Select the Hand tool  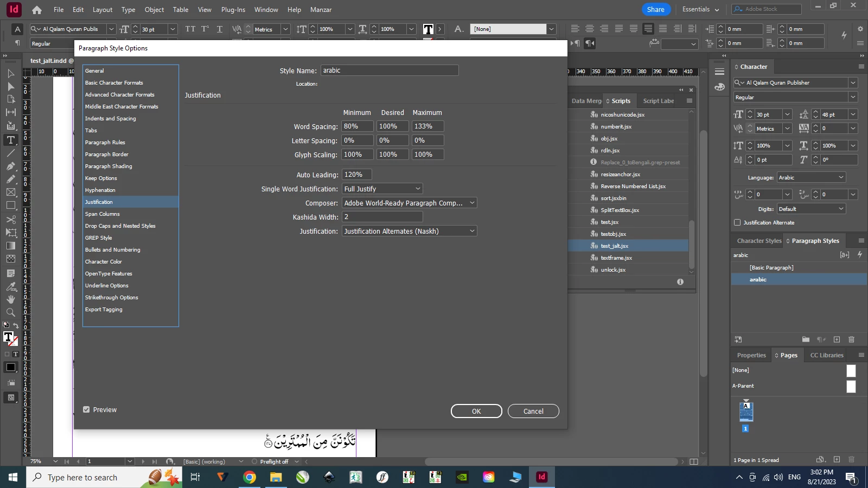(10, 299)
